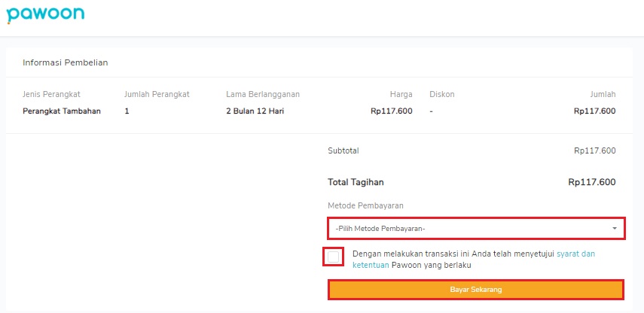Click the Diskon column header
This screenshot has height=313, width=644.
(442, 94)
